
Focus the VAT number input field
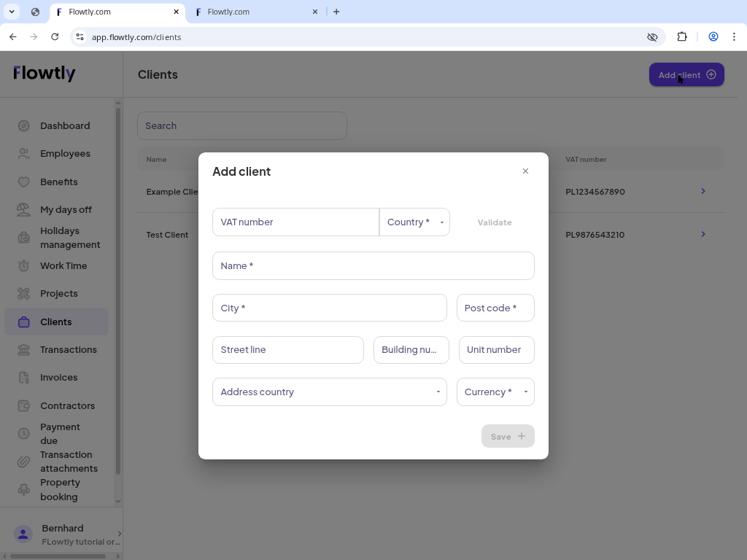pos(295,222)
